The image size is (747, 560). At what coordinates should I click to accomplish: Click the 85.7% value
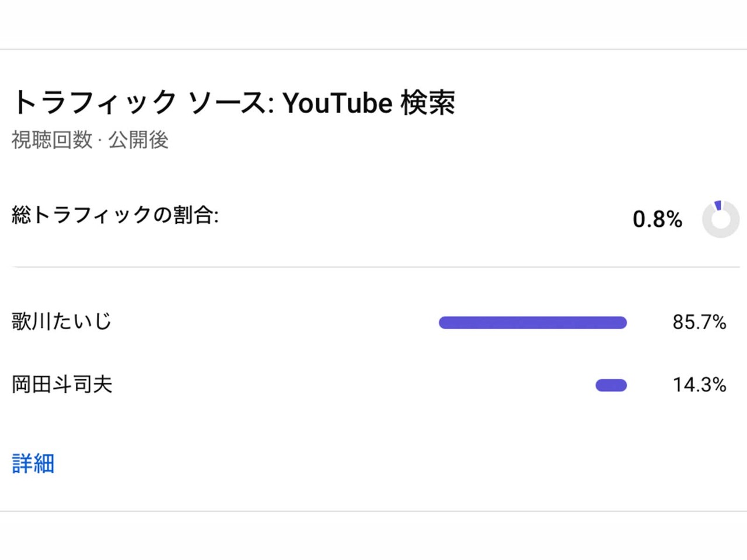[x=699, y=322]
